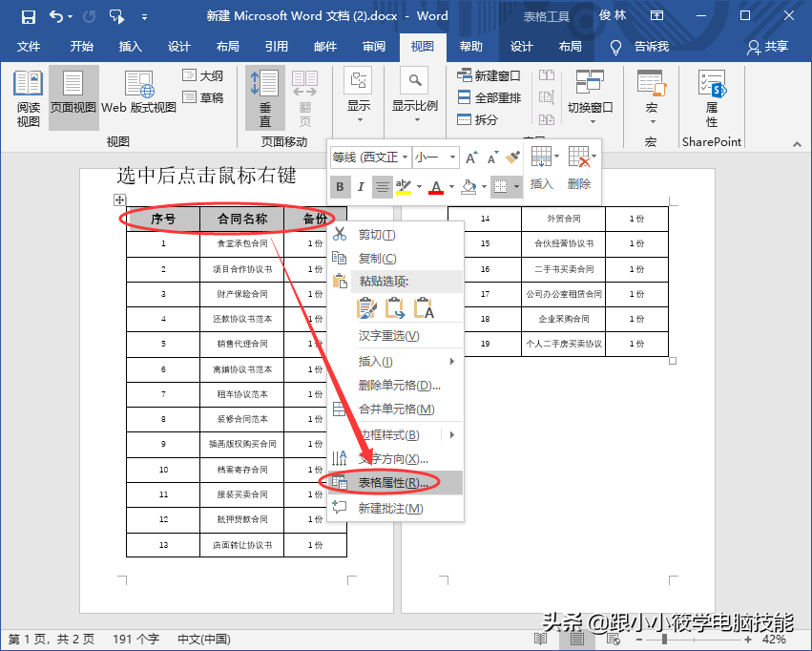
Task: Click Print Layout icon in status bar
Action: coord(577,640)
